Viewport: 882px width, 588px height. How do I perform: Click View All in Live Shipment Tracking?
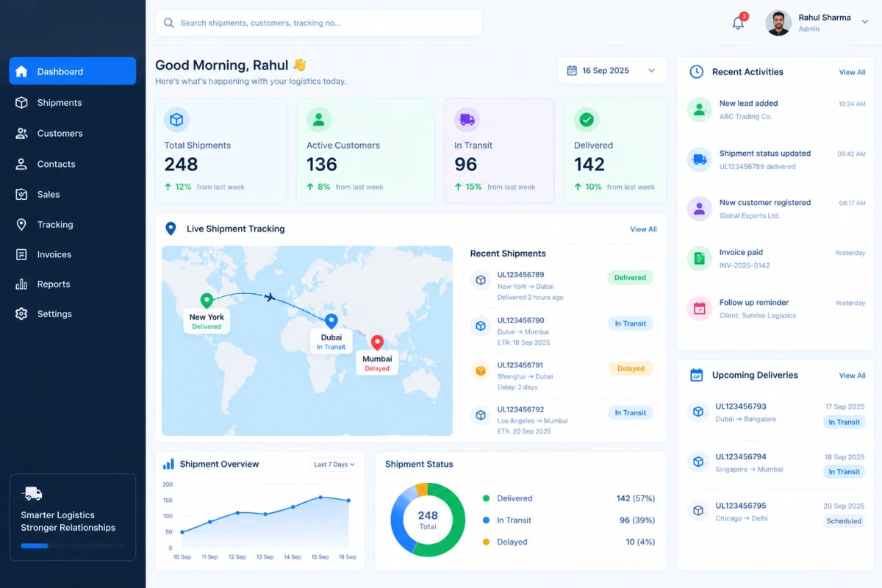coord(643,229)
